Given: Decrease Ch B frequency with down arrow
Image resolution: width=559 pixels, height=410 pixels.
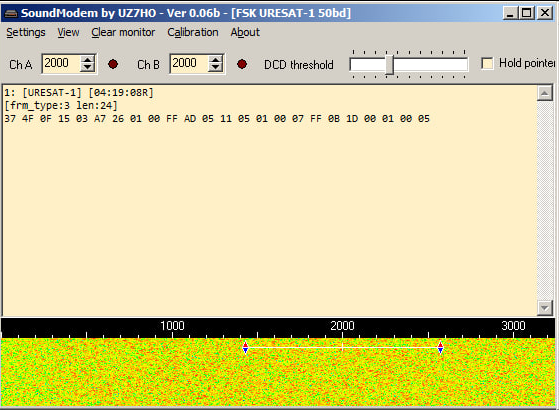Looking at the screenshot, I should pyautogui.click(x=215, y=68).
